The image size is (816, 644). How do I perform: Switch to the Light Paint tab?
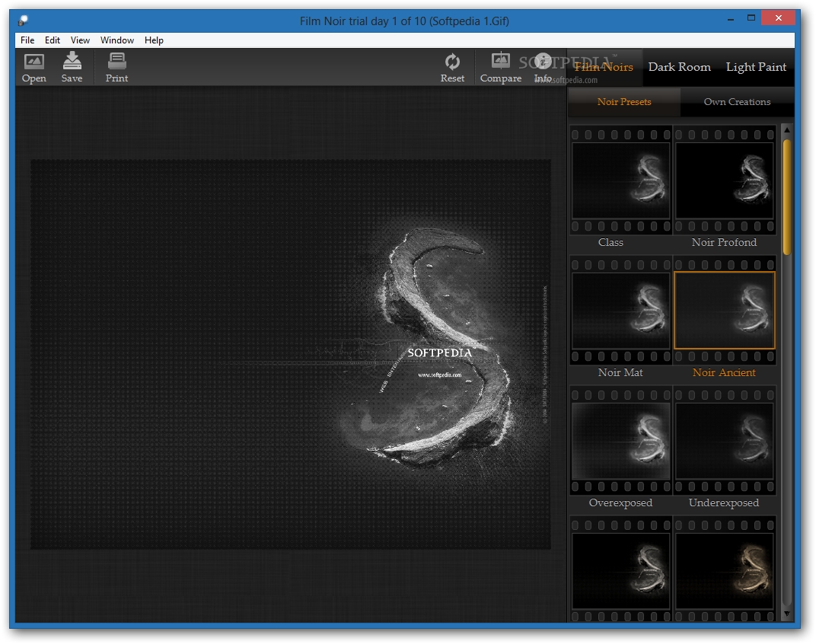click(756, 67)
